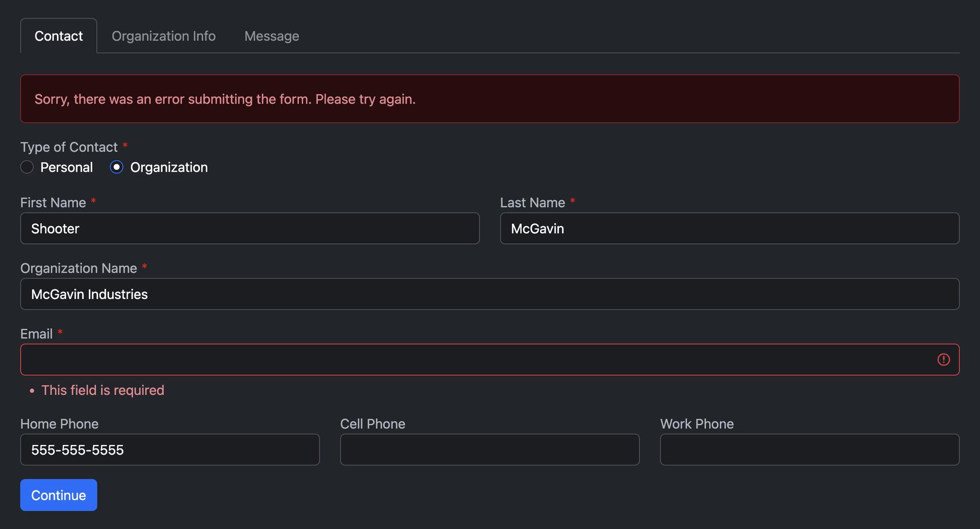Focus the Work Phone input box

tap(810, 450)
